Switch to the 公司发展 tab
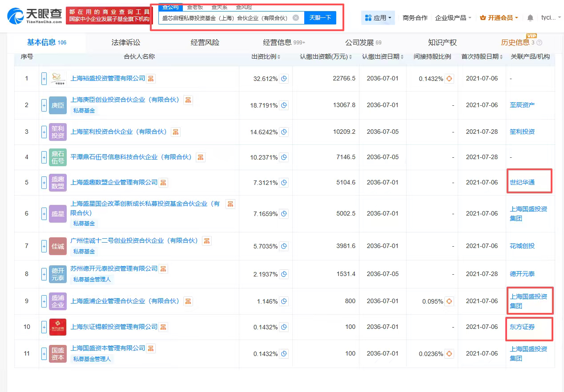This screenshot has height=392, width=564. click(x=363, y=43)
